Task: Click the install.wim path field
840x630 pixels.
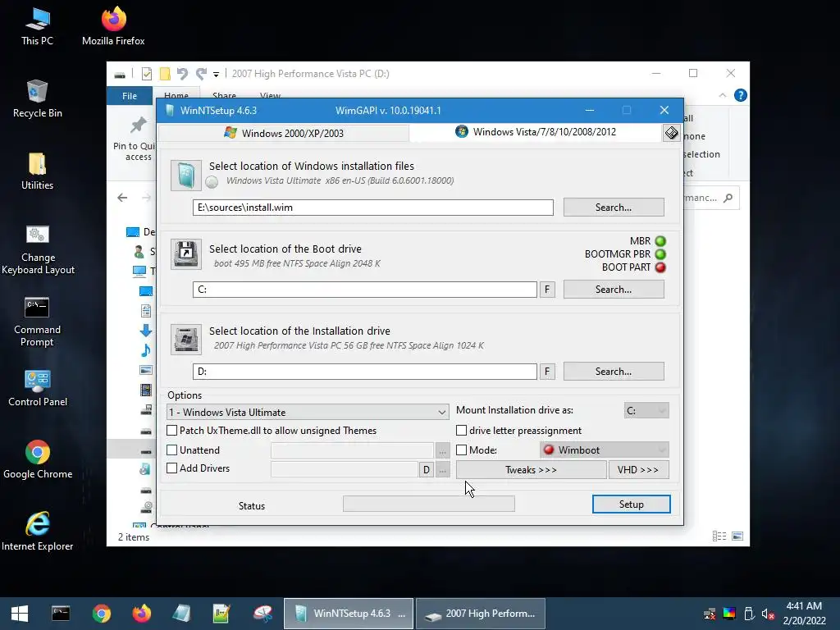Action: coord(373,208)
